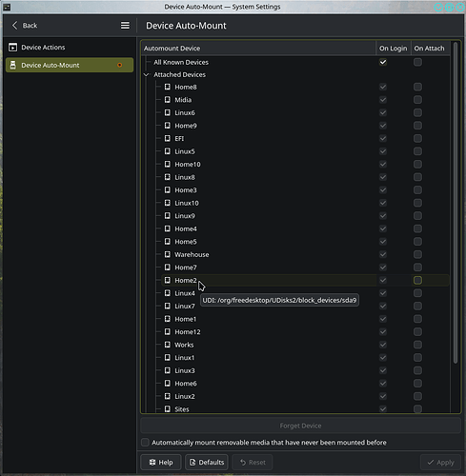Click the On Login column header
466x476 pixels.
pyautogui.click(x=394, y=49)
